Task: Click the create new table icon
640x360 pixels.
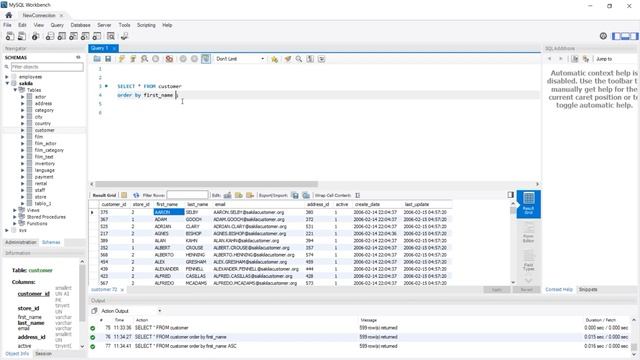Action: click(x=62, y=36)
